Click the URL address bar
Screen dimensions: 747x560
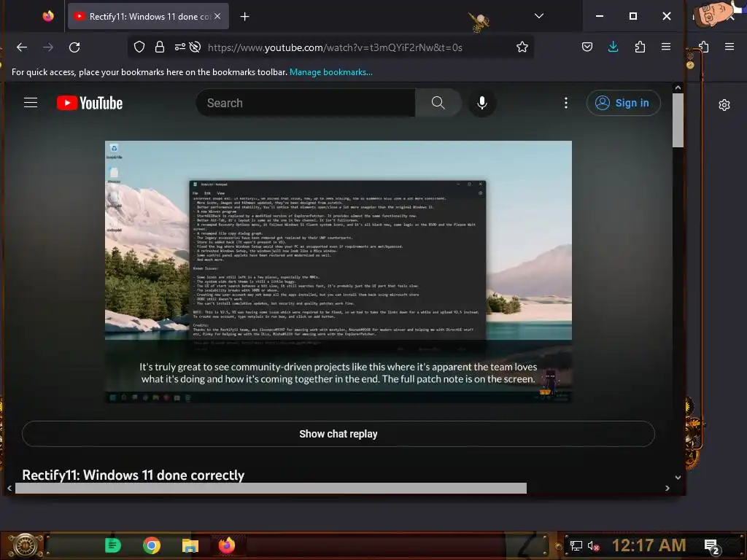[x=335, y=47]
